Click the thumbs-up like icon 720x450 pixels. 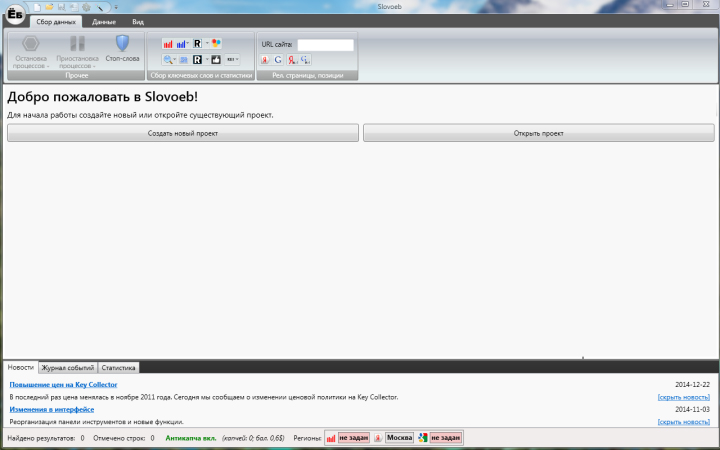pos(216,59)
